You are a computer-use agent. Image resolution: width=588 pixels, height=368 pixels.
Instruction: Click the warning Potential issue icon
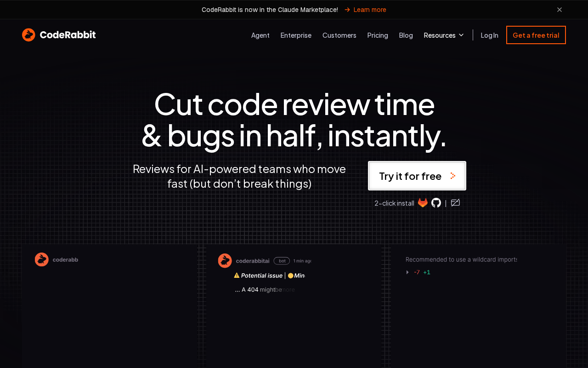pos(237,276)
